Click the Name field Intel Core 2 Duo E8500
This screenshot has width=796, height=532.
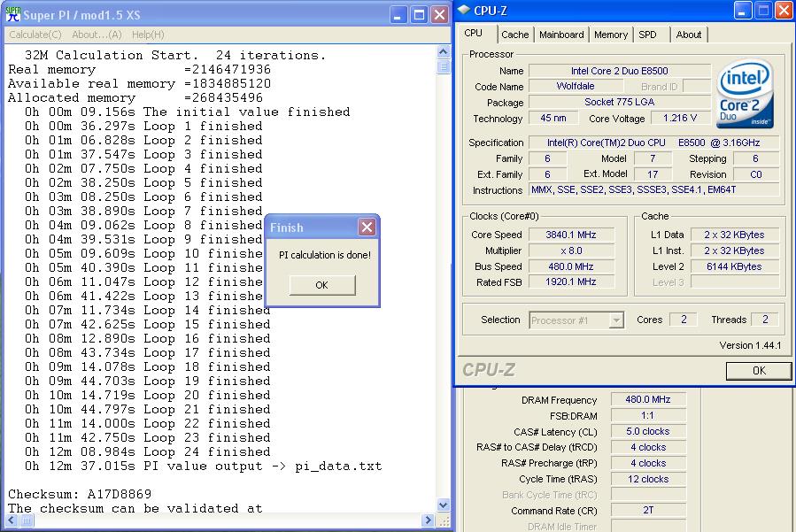point(619,71)
